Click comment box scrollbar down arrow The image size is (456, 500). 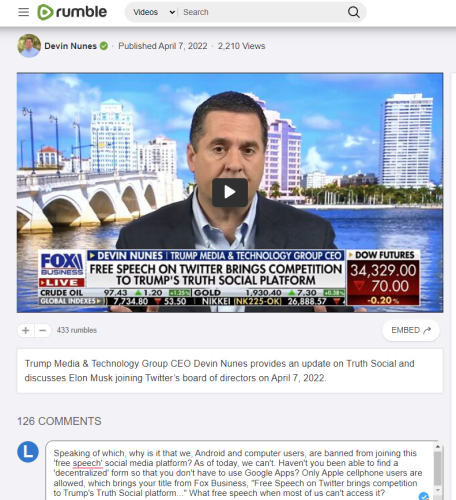click(438, 490)
